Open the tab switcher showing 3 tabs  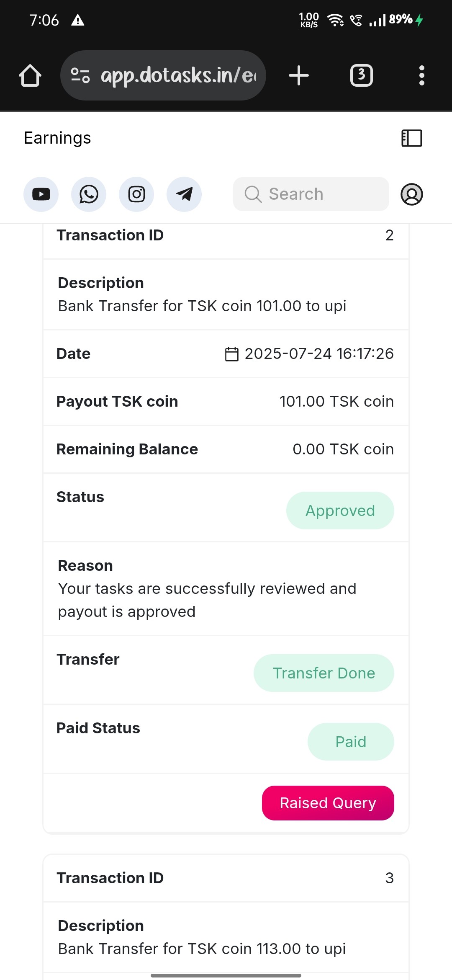click(x=362, y=76)
